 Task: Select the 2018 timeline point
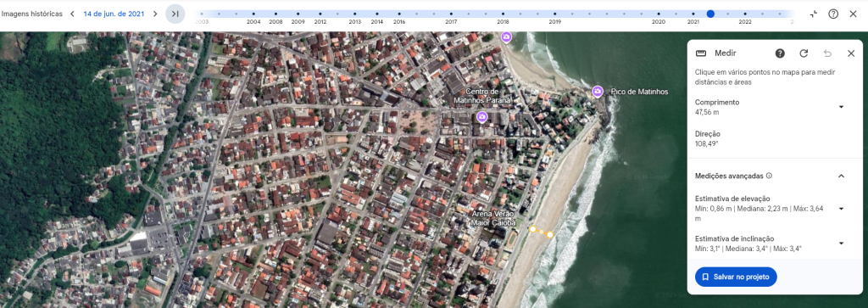[x=503, y=14]
